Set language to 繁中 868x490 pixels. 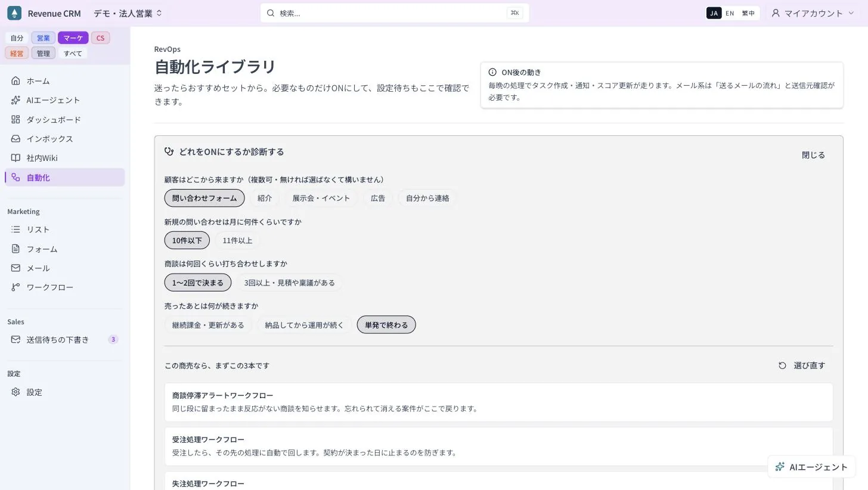pos(748,13)
